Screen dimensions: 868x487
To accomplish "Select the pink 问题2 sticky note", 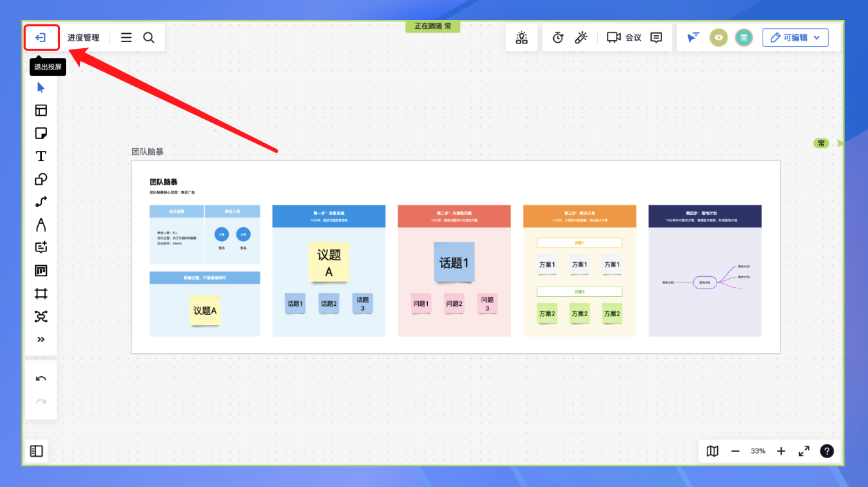I will point(454,304).
